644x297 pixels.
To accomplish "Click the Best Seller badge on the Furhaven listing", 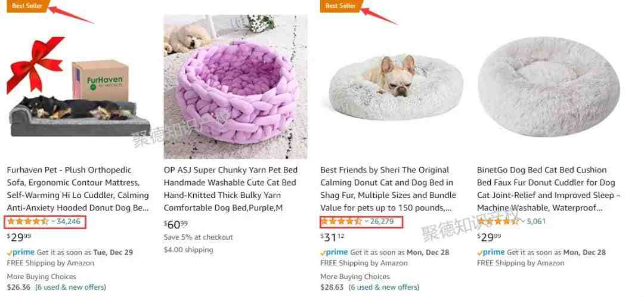I will [27, 6].
